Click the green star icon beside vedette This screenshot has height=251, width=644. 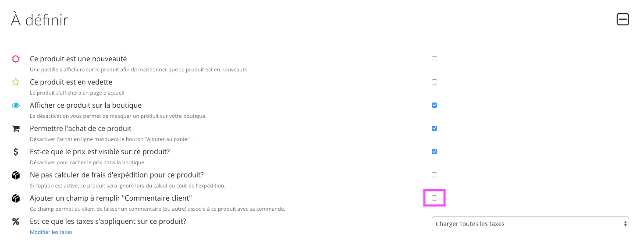[16, 82]
